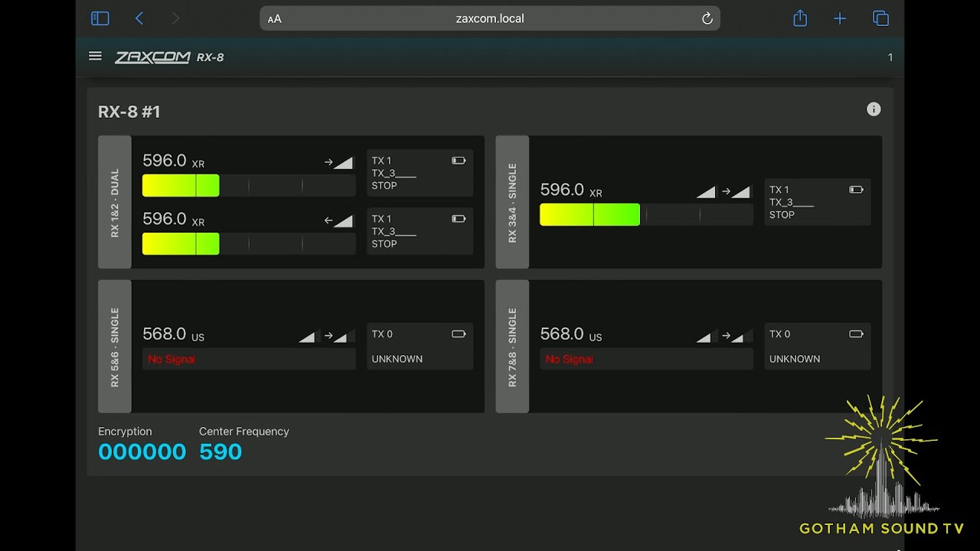Click 596.0 XR frequency in RX 3&4
The image size is (980, 551).
pos(571,190)
